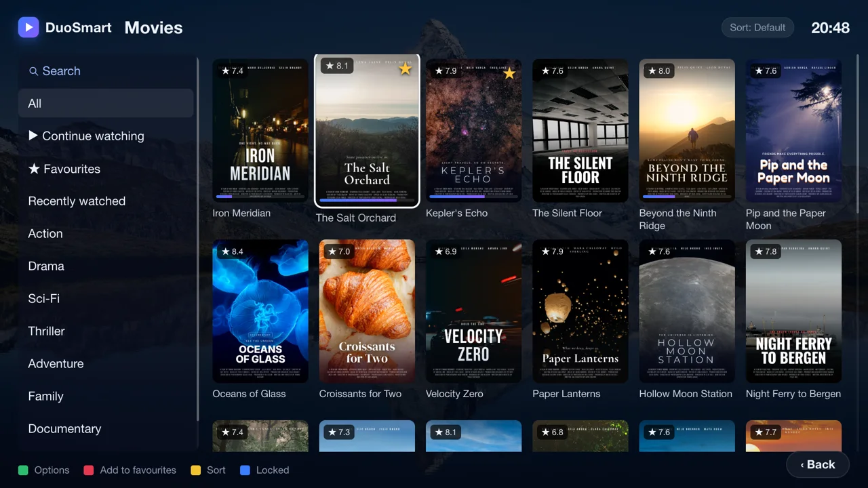Open the Sort: Default selector
Image resolution: width=868 pixels, height=488 pixels.
click(x=757, y=28)
